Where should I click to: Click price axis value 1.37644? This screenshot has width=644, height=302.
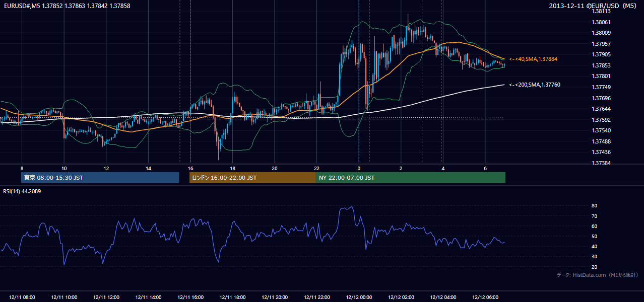click(601, 109)
